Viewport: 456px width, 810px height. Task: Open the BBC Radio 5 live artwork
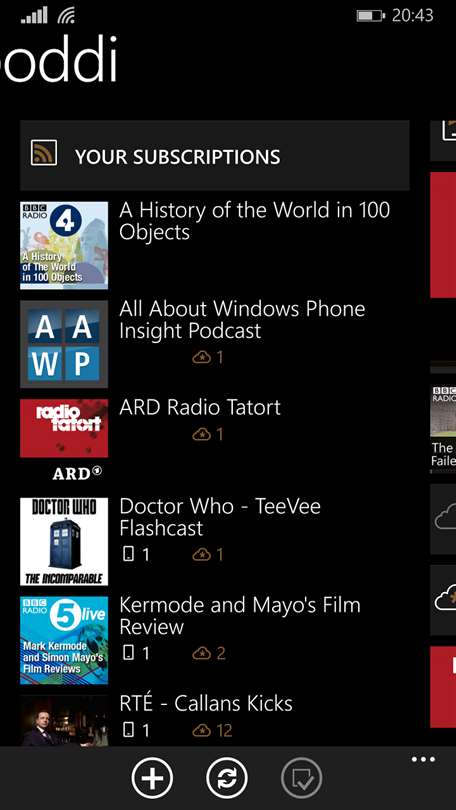click(64, 641)
